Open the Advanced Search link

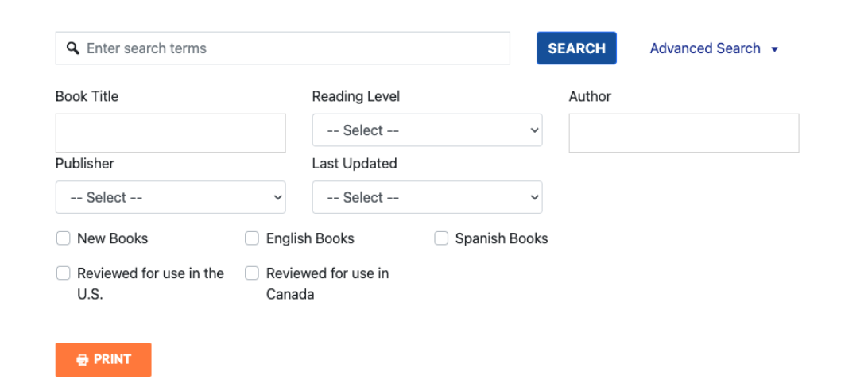(705, 48)
